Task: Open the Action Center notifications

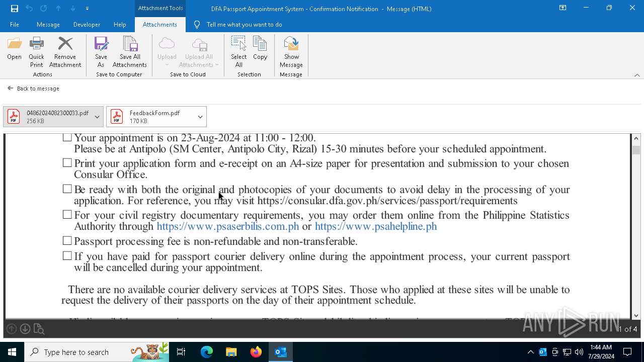Action: 627,352
